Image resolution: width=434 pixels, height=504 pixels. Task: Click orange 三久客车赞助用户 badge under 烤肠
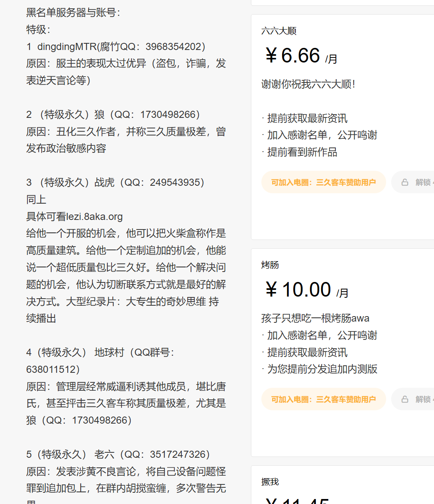[323, 399]
